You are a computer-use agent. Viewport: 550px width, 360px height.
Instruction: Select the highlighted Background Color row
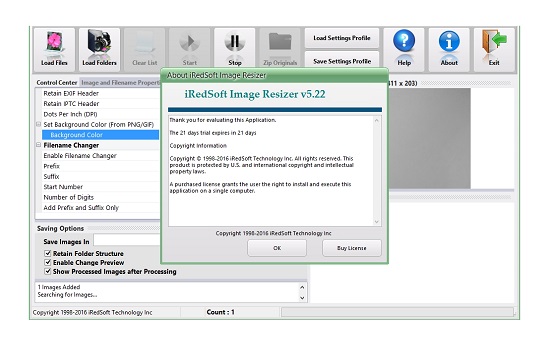100,135
